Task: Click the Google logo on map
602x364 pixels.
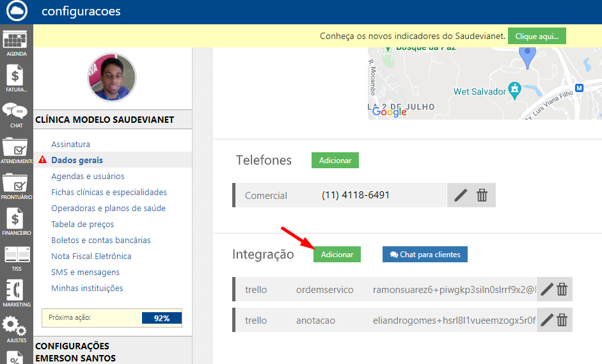Action: pos(390,111)
